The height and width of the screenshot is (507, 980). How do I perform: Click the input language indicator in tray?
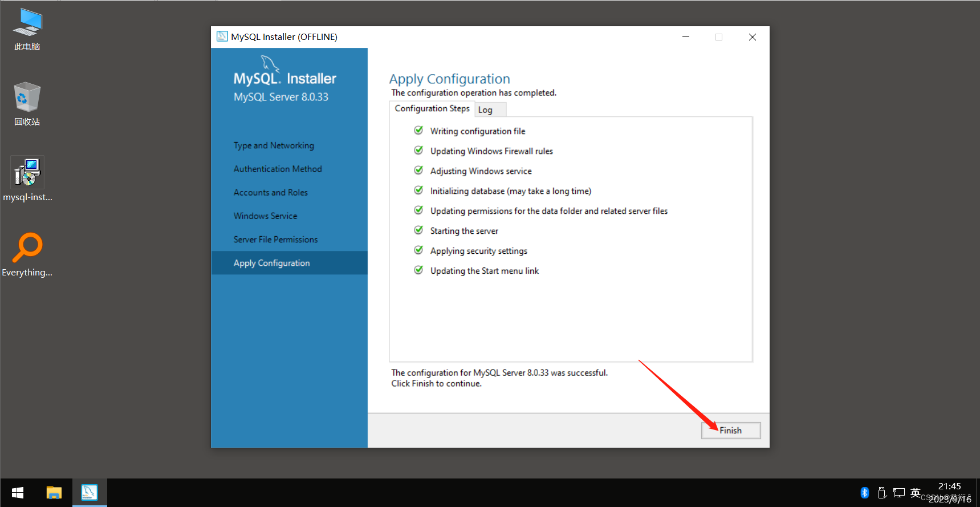(916, 493)
